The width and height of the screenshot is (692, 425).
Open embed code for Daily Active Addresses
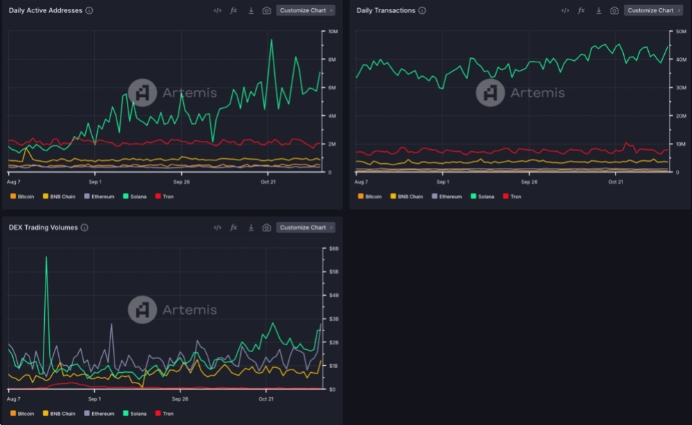pyautogui.click(x=217, y=11)
